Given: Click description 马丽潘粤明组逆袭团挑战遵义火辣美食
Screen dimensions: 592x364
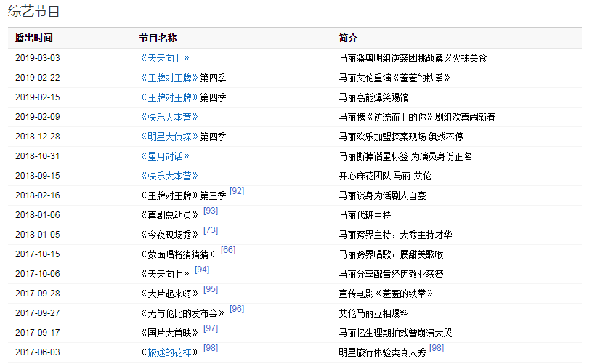Looking at the screenshot, I should coord(413,58).
